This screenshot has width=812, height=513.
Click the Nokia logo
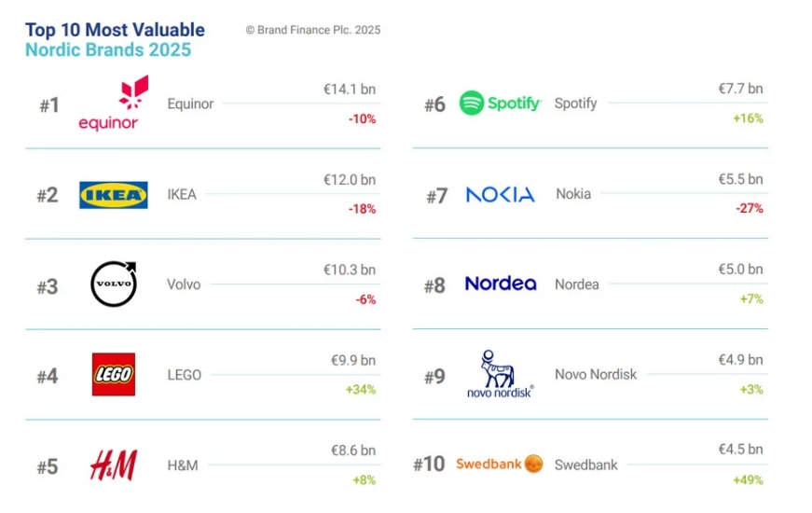pyautogui.click(x=500, y=195)
